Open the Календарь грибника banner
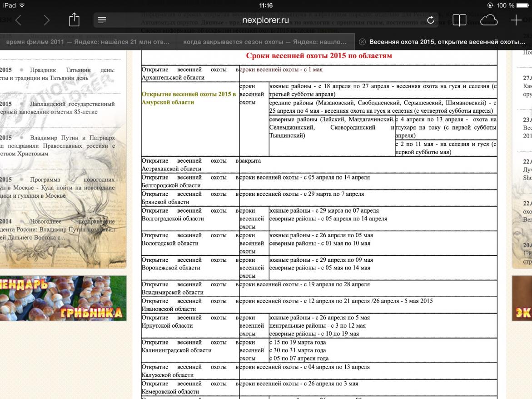 63,298
